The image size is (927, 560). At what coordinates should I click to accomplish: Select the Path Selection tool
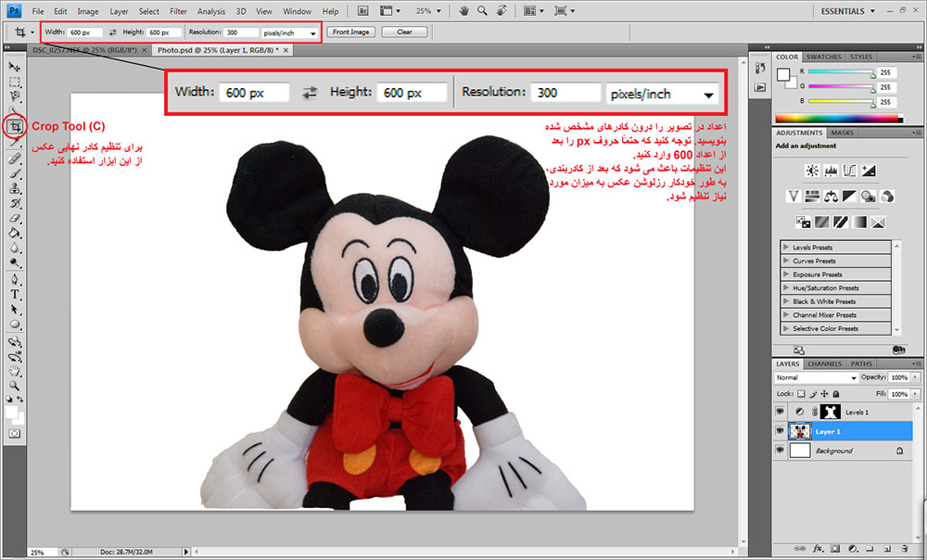(15, 310)
